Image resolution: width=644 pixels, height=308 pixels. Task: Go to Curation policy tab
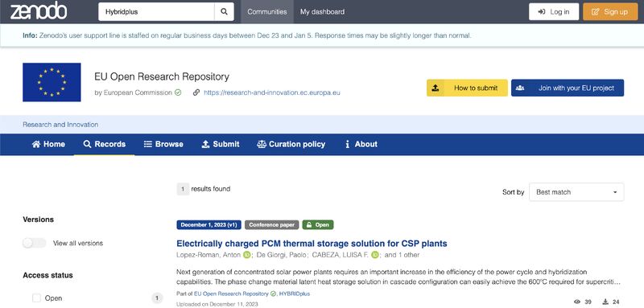291,144
